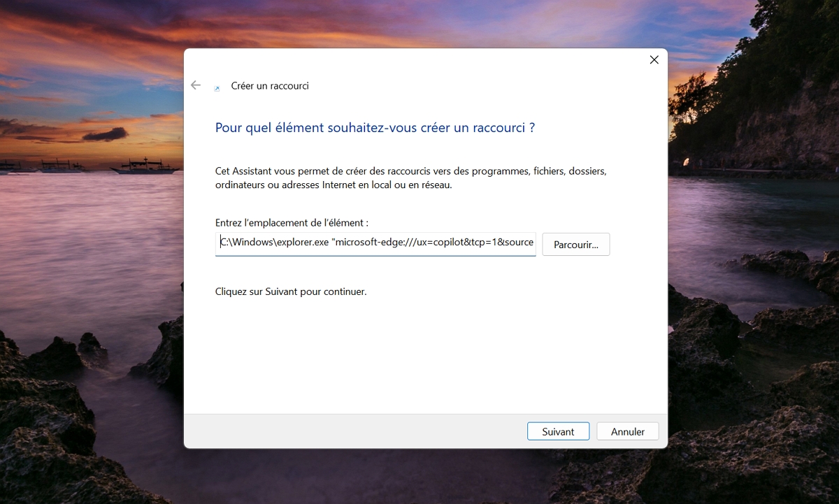The width and height of the screenshot is (839, 504).
Task: Click the heading "Pour quel élément souhaitez-vous créer un raccourci ?"
Action: click(375, 128)
